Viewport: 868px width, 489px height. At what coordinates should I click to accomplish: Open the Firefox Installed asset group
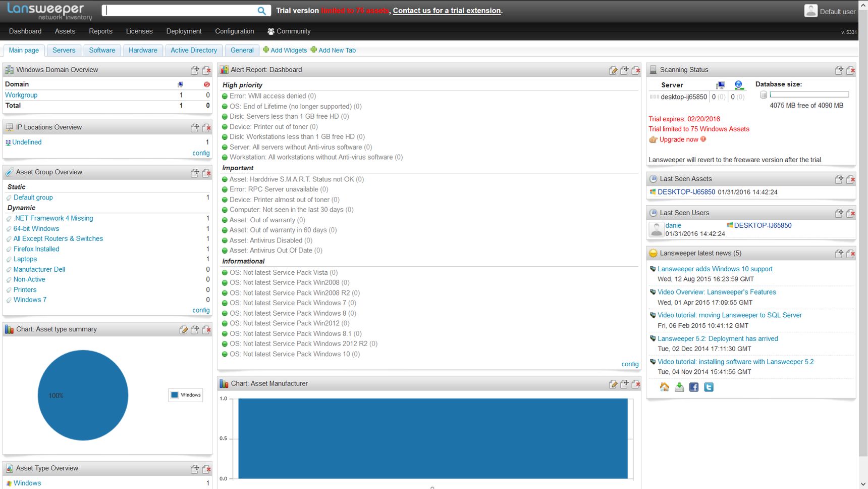(x=36, y=249)
